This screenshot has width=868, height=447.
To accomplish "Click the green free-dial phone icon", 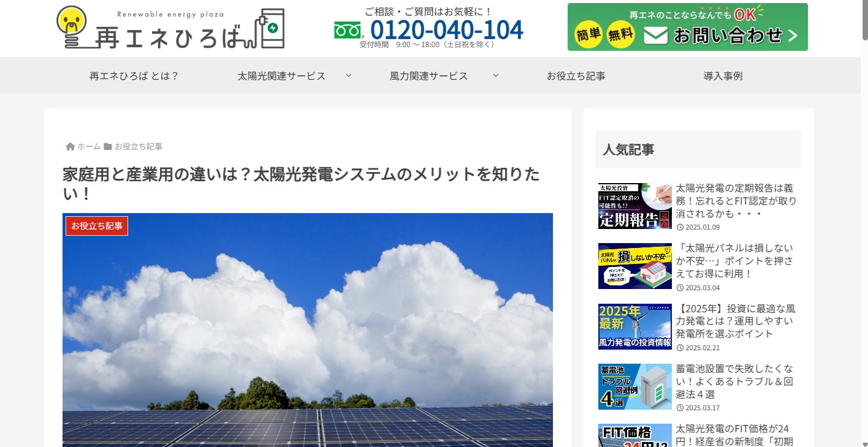I will (x=347, y=29).
